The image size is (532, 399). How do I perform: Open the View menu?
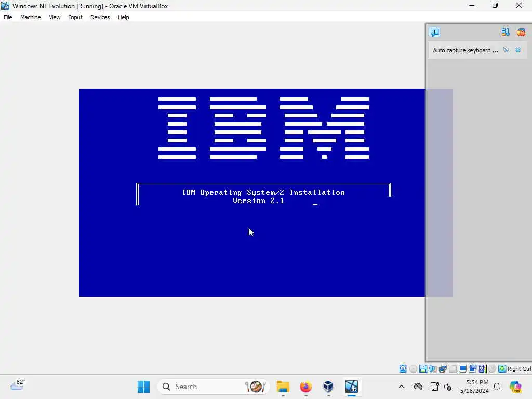point(55,17)
